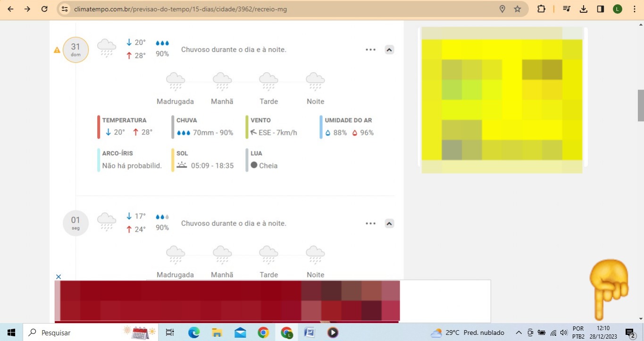Viewport: 644px width, 341px height.
Task: Click the Manhã rain cloud icon for day 01
Action: 222,255
